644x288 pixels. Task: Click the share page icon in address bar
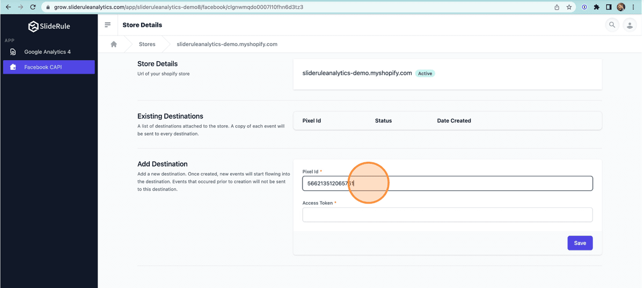(557, 7)
